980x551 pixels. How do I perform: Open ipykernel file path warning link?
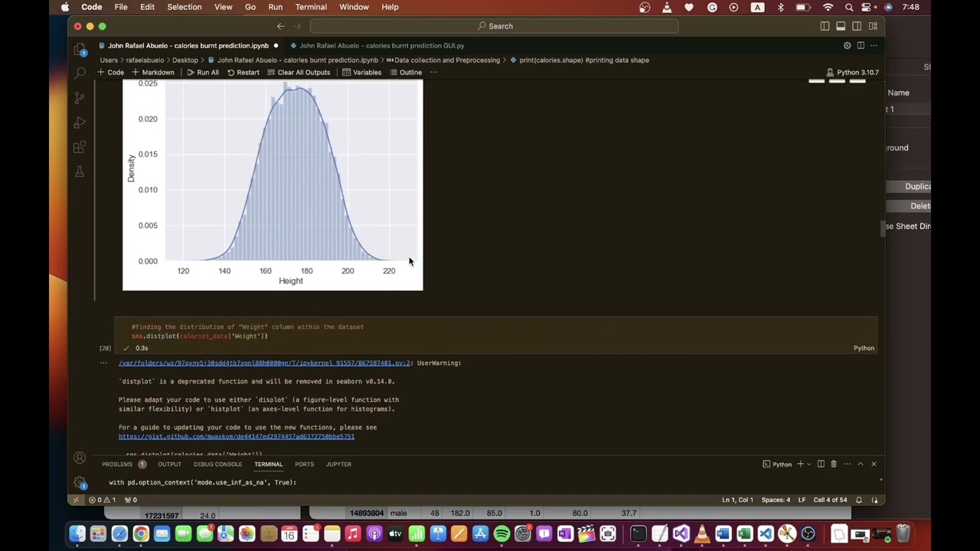coord(265,363)
